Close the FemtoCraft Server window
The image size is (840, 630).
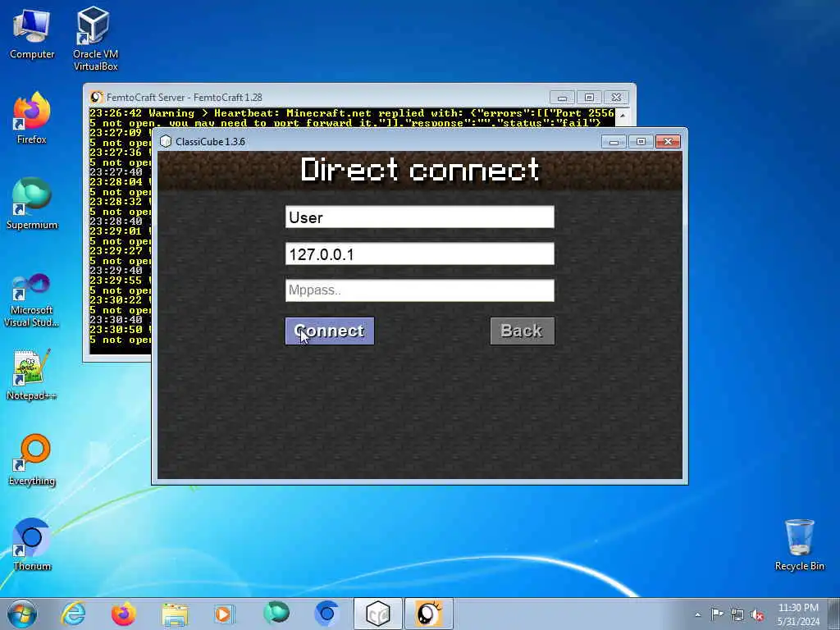616,98
